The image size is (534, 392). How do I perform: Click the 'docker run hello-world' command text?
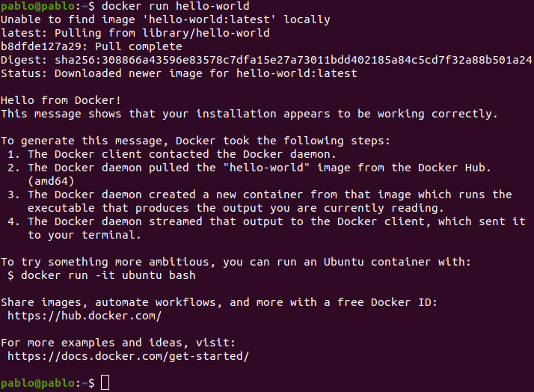176,6
